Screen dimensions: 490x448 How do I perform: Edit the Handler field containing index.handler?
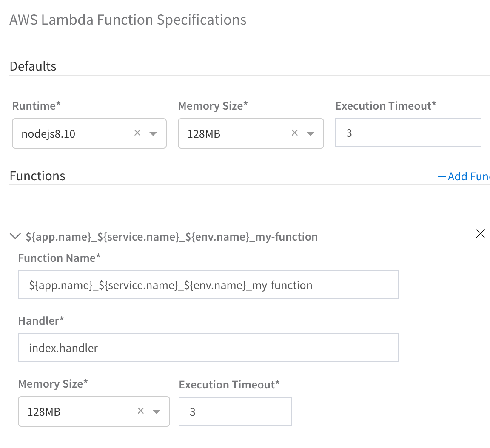pos(208,348)
